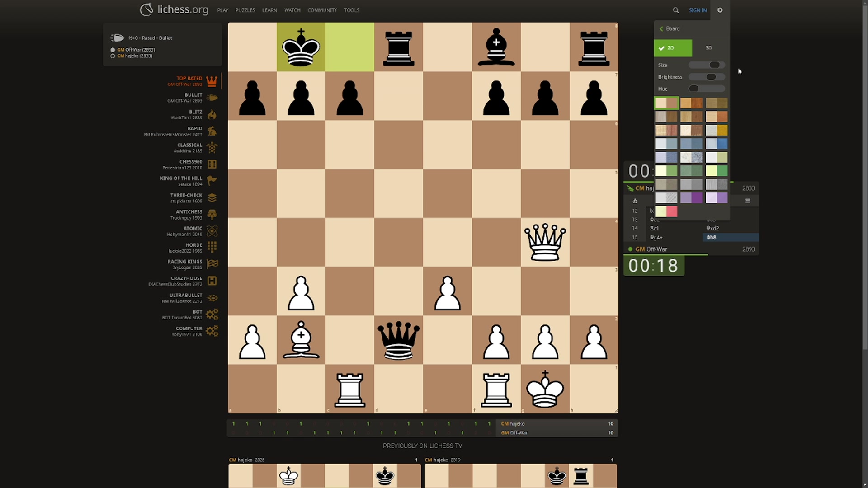The height and width of the screenshot is (488, 868).
Task: Open hajeko in the score table
Action: (x=513, y=424)
